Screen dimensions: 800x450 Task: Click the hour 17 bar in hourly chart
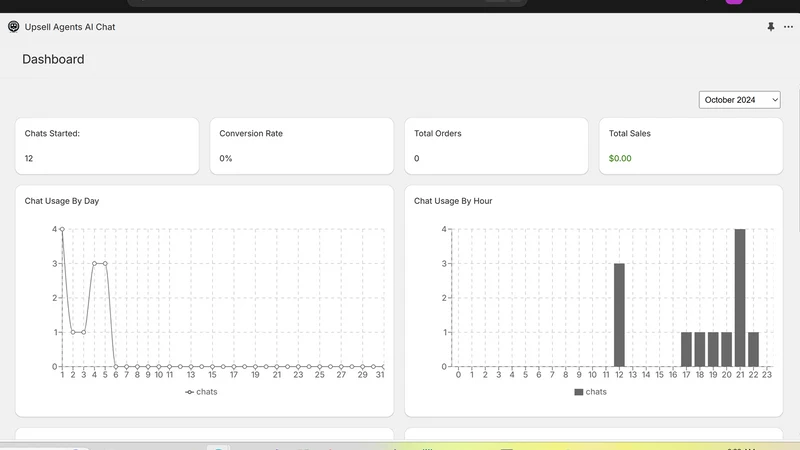(x=686, y=349)
